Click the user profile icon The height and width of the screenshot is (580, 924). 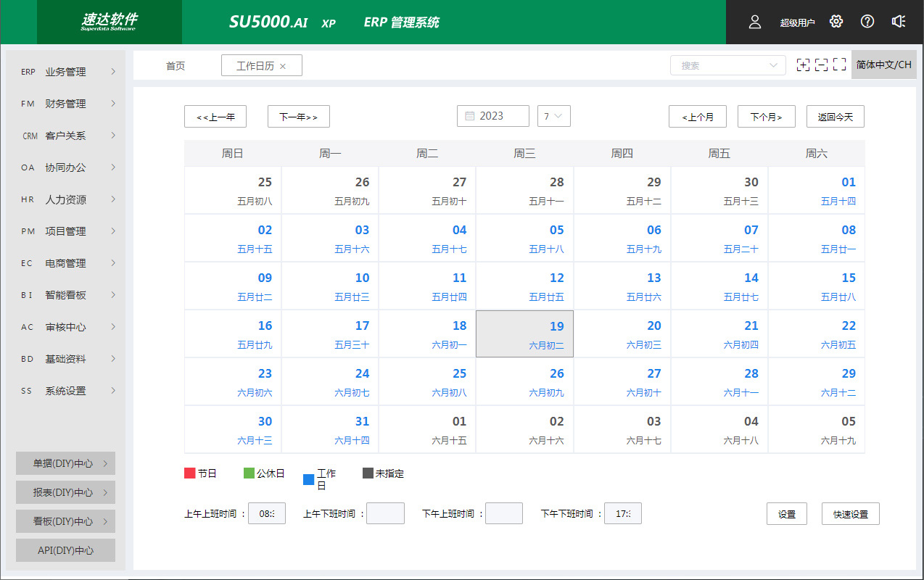[x=755, y=22]
